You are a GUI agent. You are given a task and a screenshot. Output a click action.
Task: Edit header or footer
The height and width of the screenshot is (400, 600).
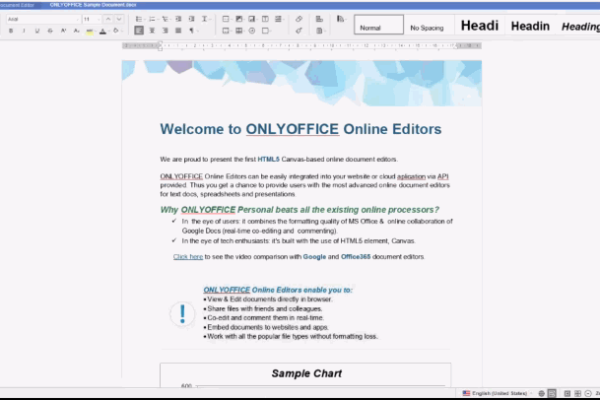(x=240, y=31)
